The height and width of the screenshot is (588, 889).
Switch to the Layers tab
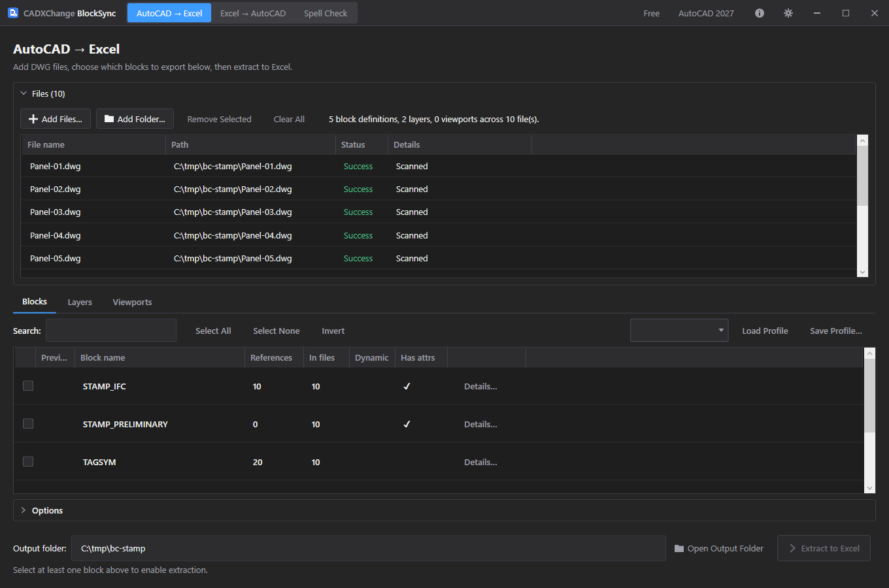click(x=80, y=302)
